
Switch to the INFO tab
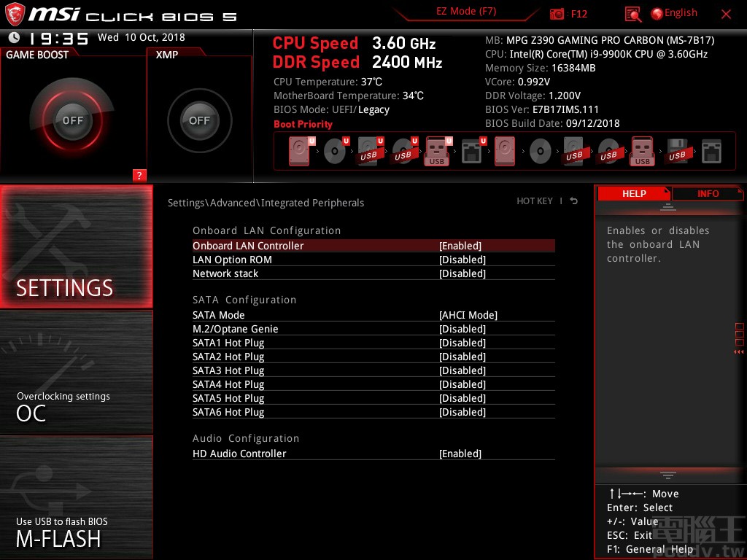click(708, 193)
